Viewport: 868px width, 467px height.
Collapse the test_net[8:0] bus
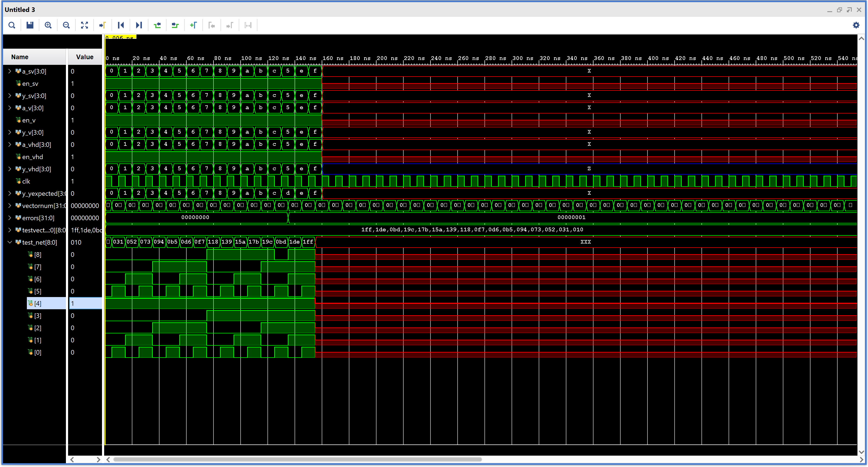9,242
